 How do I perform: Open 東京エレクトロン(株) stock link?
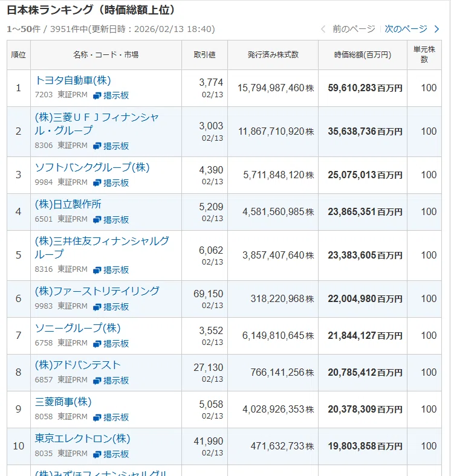click(82, 439)
